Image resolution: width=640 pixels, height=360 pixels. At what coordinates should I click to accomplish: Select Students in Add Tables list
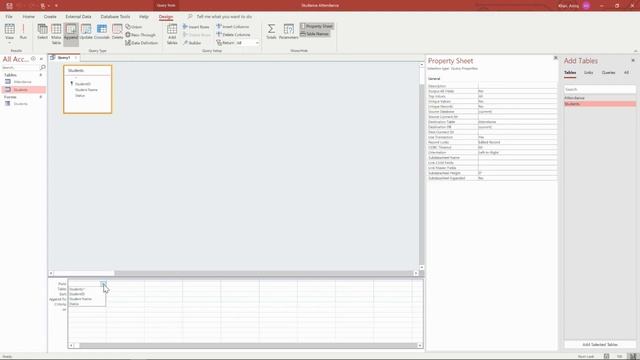[x=600, y=104]
